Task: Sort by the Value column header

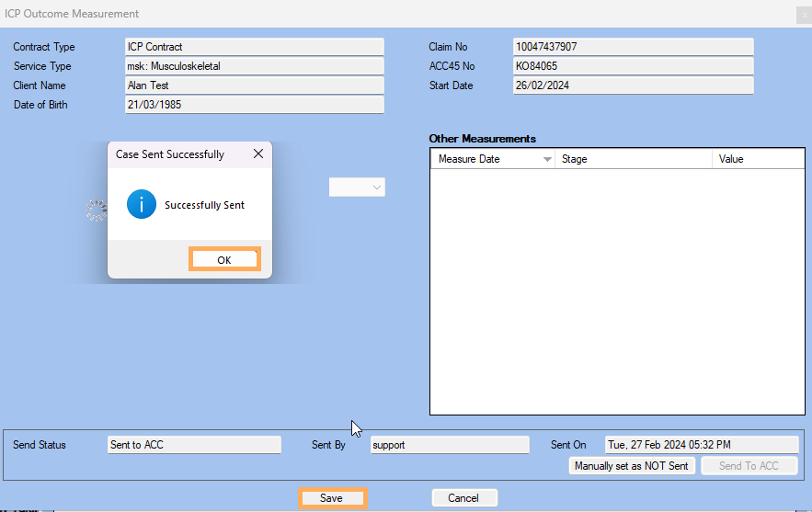Action: coord(758,159)
